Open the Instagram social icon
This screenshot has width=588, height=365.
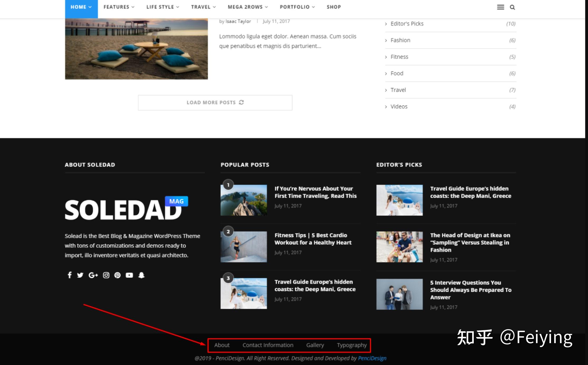tap(106, 275)
